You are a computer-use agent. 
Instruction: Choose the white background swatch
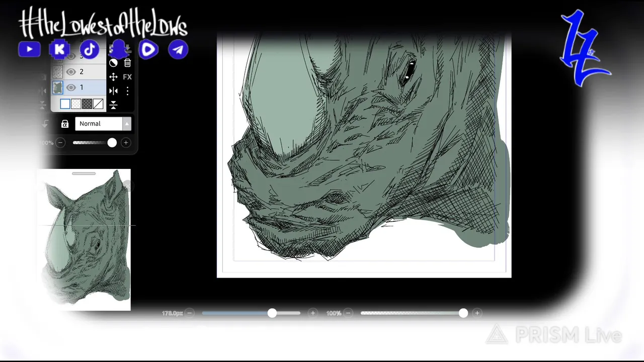click(x=65, y=104)
